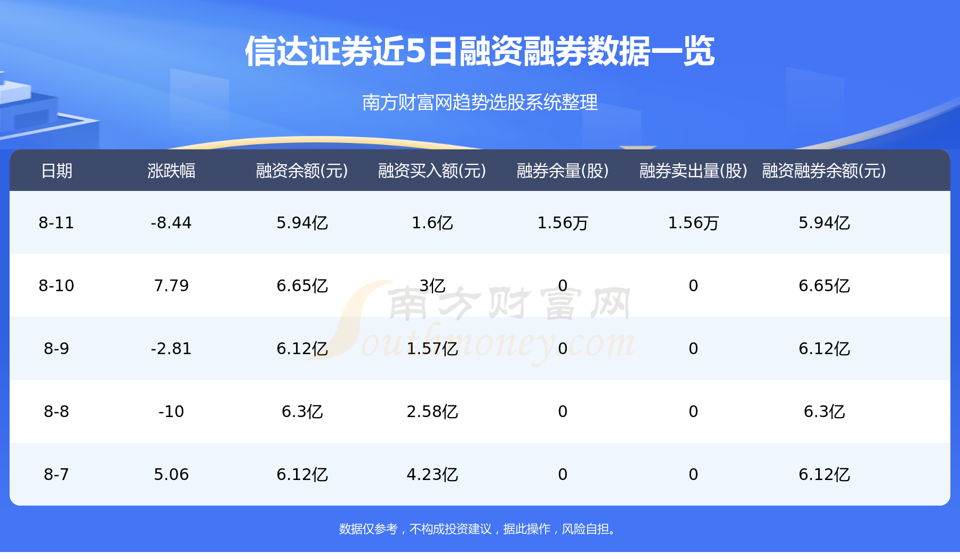Choose 8-9 融券卖出量 value 0

[693, 348]
